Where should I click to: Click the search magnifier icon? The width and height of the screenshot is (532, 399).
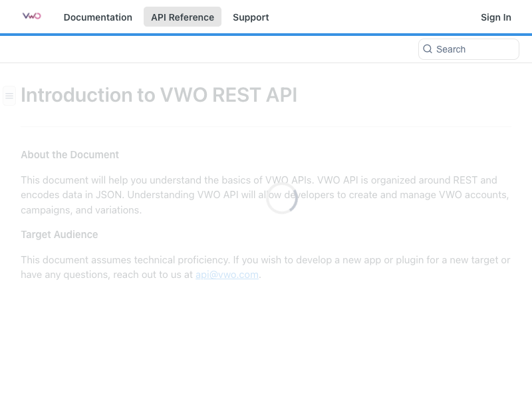click(428, 49)
